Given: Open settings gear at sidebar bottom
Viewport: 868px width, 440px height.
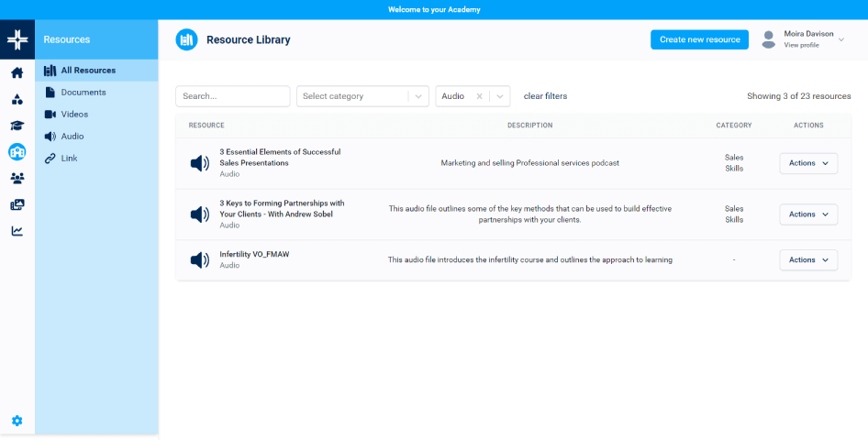Looking at the screenshot, I should (x=17, y=421).
